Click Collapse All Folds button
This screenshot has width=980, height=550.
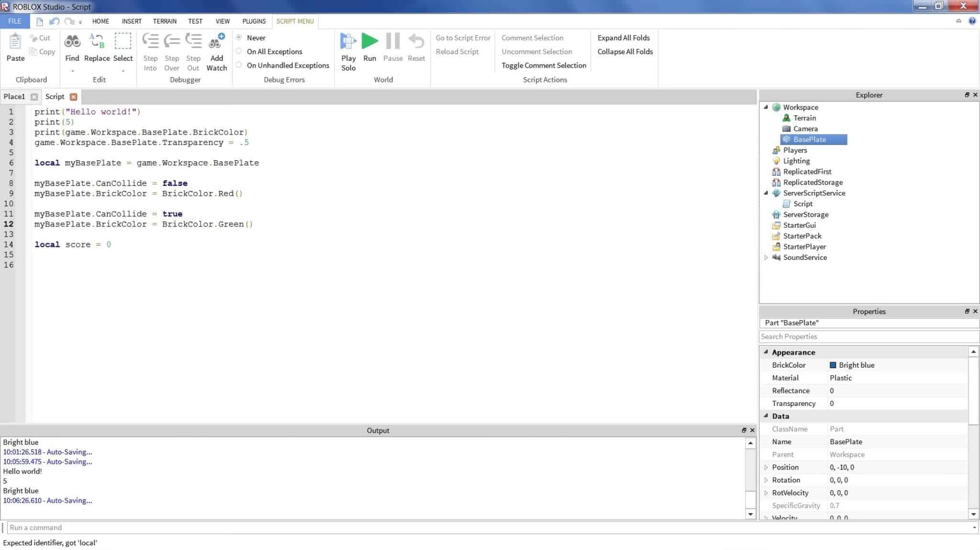coord(624,51)
